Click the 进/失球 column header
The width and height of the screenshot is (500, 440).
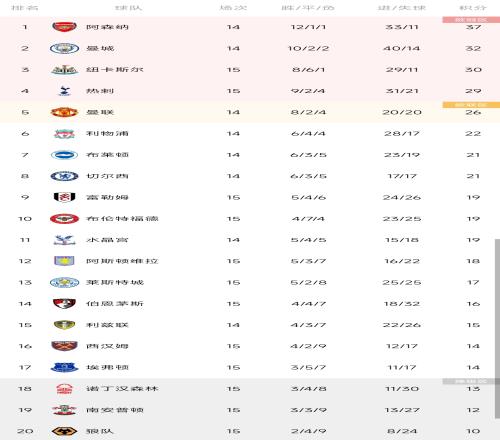point(402,8)
